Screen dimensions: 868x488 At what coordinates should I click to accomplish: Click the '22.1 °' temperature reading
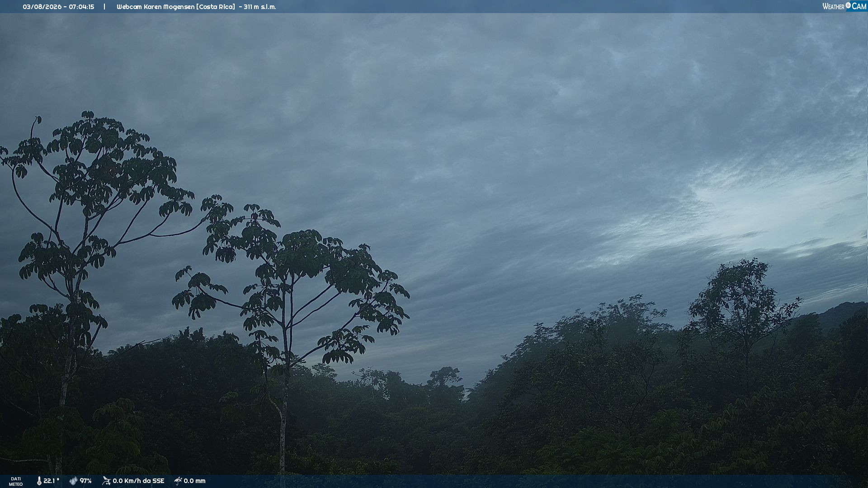[x=52, y=481]
